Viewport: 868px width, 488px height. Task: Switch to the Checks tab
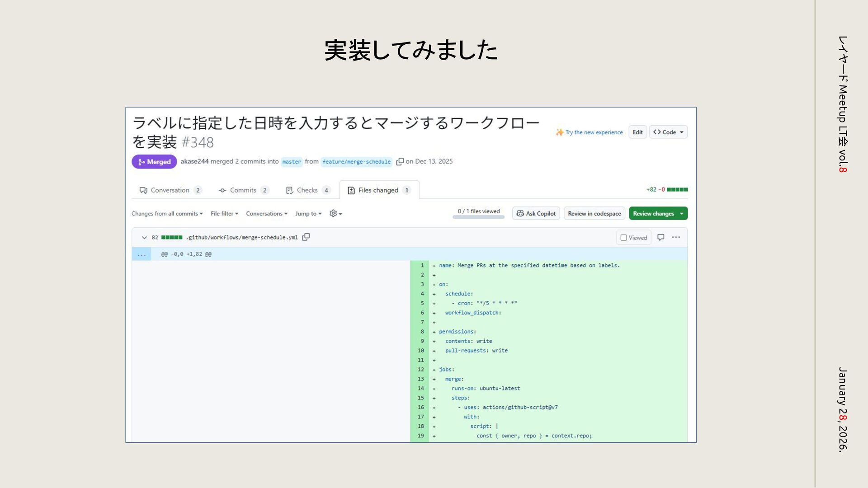(307, 190)
